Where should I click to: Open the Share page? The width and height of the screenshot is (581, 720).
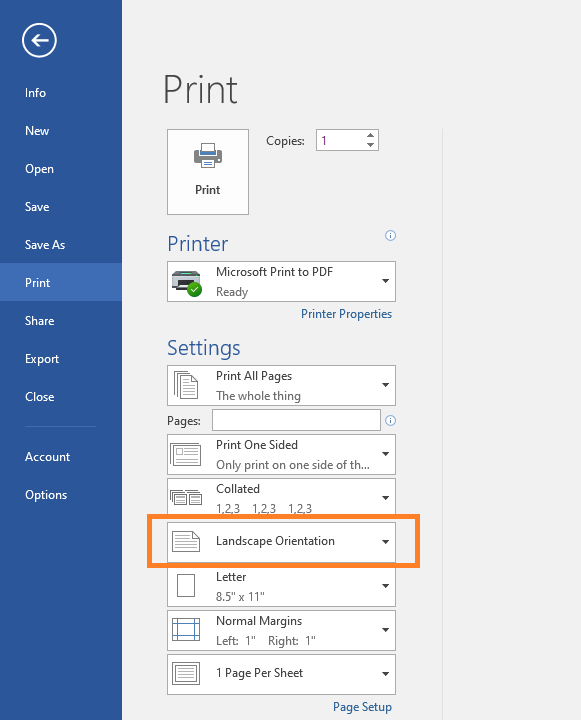click(x=39, y=321)
